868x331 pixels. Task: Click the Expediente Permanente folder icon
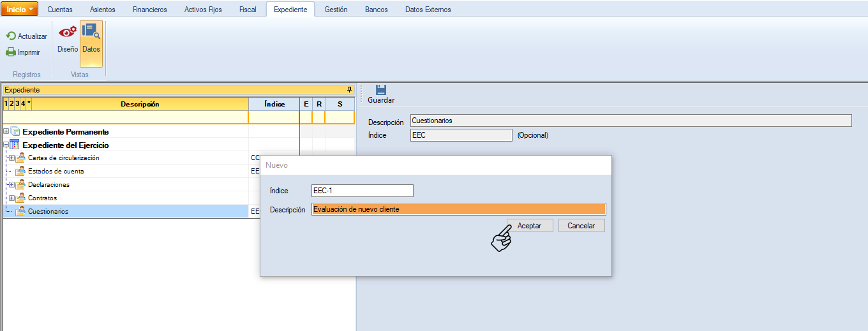point(15,131)
